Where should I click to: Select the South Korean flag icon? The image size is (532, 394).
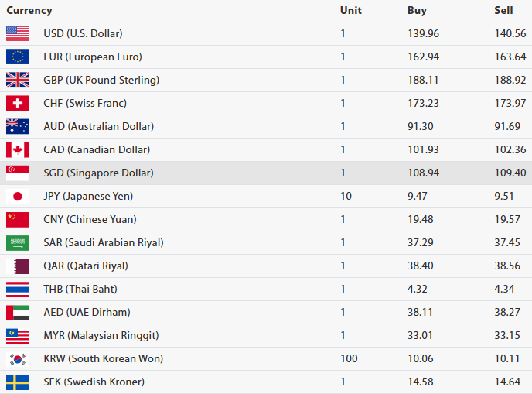18,358
